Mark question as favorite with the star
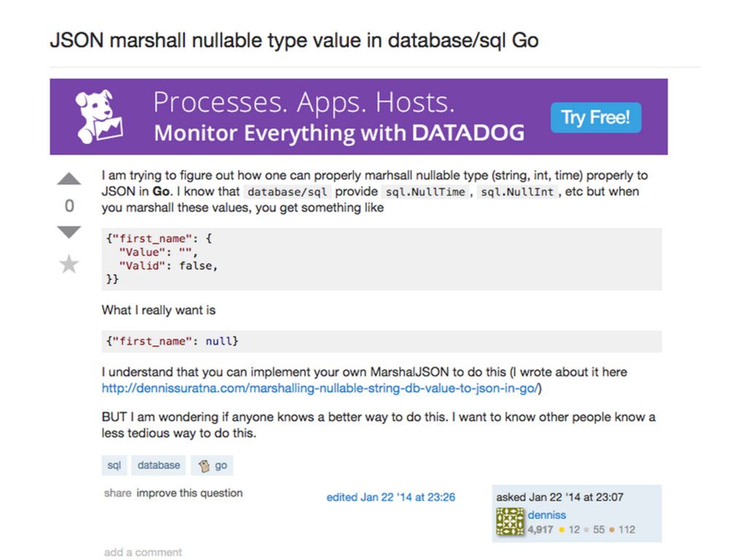 click(69, 264)
